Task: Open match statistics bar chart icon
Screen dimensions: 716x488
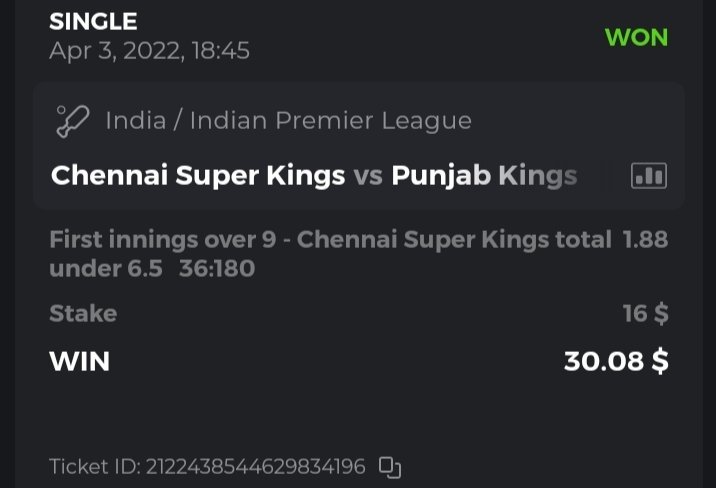Action: tap(648, 176)
